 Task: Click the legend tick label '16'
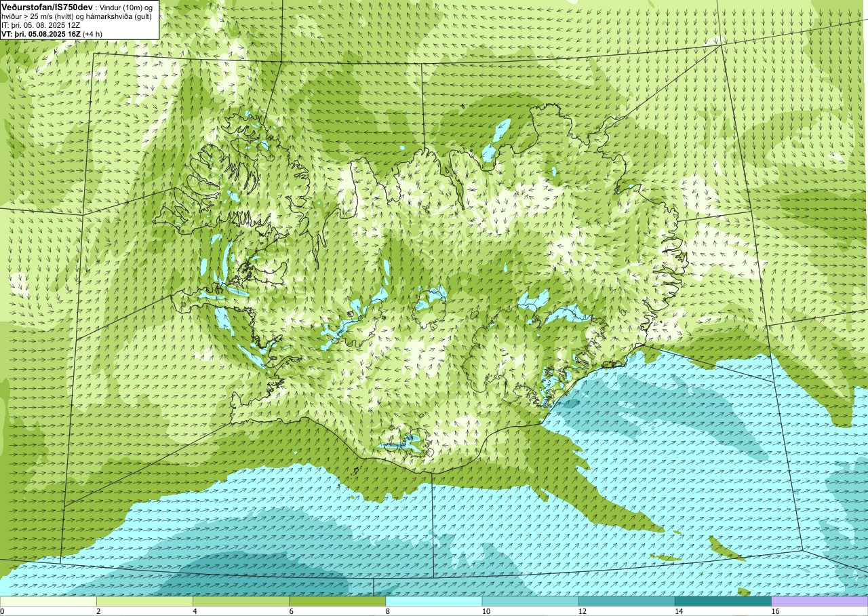tap(775, 611)
